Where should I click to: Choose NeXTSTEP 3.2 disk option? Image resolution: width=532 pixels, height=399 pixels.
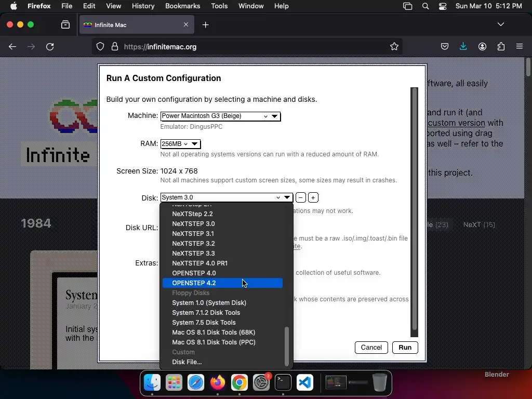click(222, 243)
